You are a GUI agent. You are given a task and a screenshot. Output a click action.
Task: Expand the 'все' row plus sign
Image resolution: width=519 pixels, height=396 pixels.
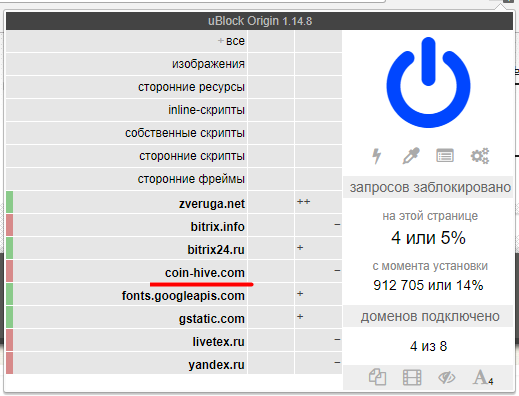220,41
